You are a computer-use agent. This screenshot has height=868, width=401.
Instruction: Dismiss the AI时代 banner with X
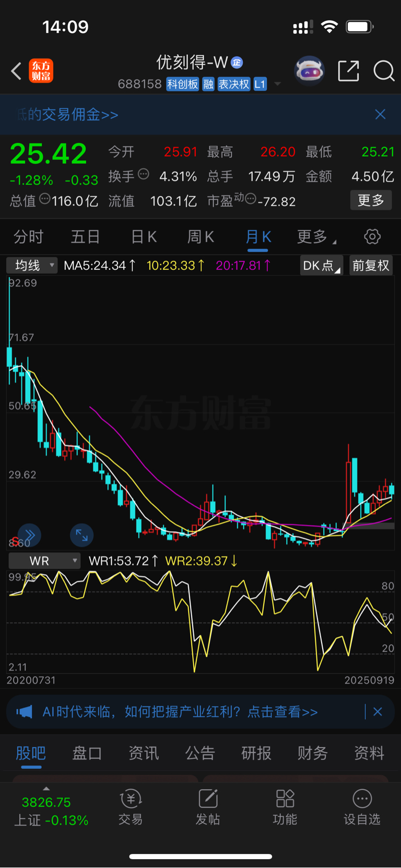click(378, 712)
